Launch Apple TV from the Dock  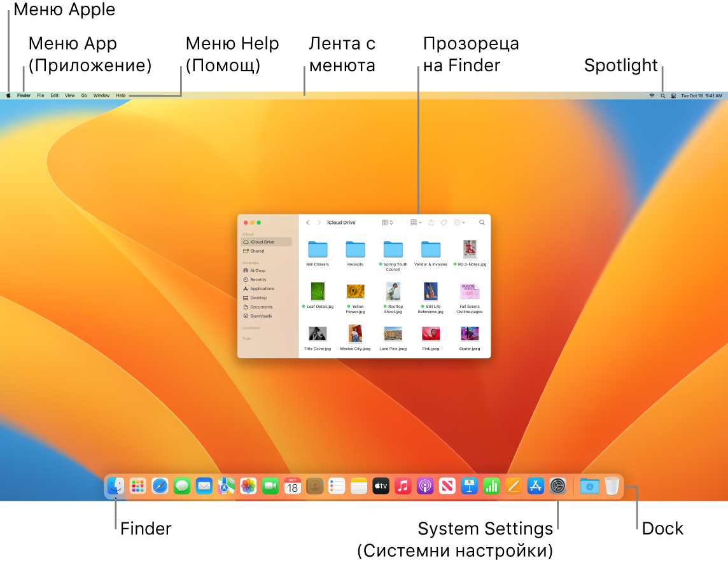coord(381,486)
